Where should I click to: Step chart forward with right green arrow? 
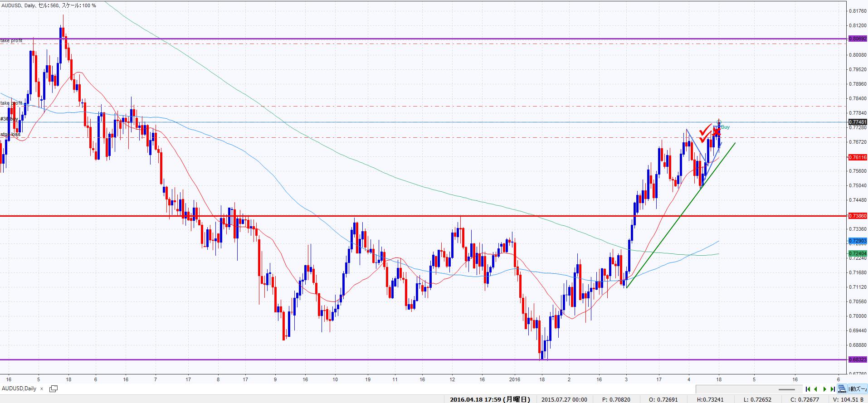(x=825, y=389)
